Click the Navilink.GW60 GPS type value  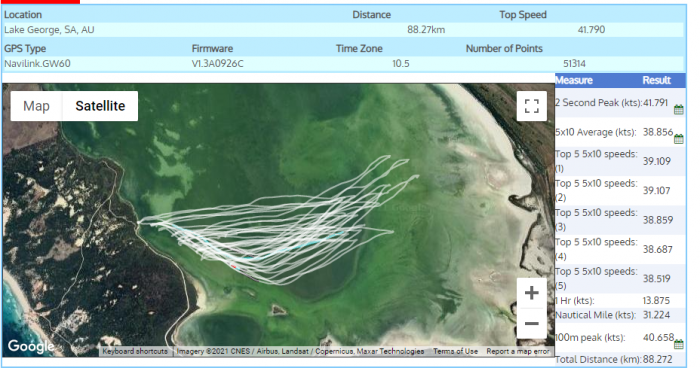coord(37,63)
